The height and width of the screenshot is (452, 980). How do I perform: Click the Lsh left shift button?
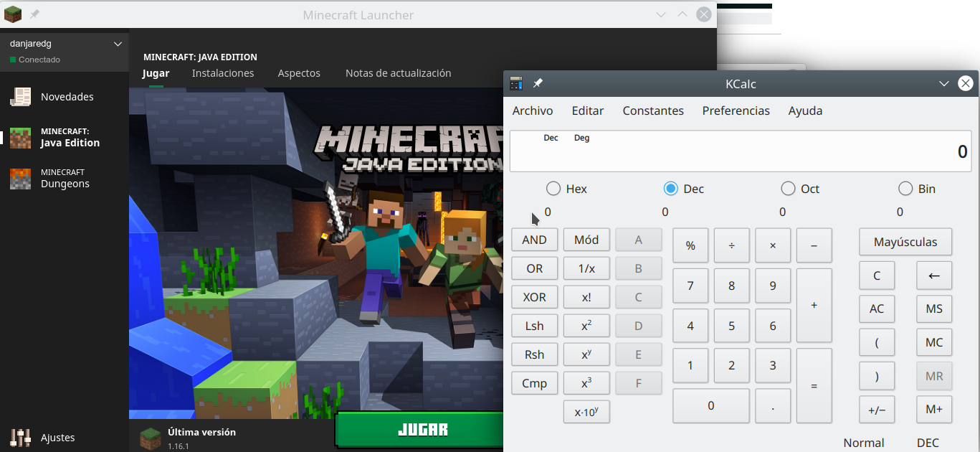point(535,326)
